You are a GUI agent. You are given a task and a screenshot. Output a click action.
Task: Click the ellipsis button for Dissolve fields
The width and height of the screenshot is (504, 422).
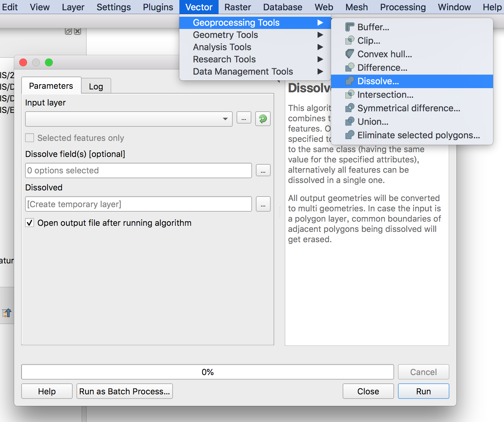tap(263, 170)
